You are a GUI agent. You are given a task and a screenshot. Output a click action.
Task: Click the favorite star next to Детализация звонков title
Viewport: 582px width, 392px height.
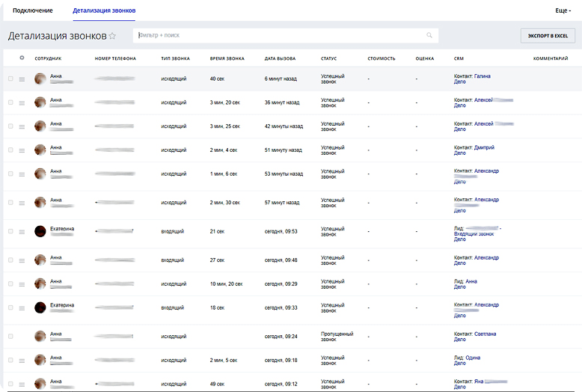point(113,36)
